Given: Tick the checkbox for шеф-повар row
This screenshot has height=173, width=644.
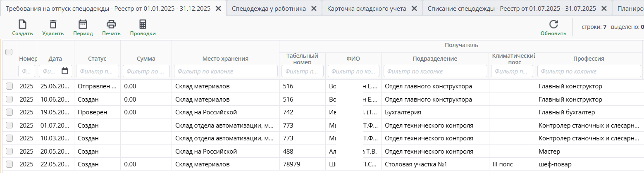Looking at the screenshot, I should point(9,164).
